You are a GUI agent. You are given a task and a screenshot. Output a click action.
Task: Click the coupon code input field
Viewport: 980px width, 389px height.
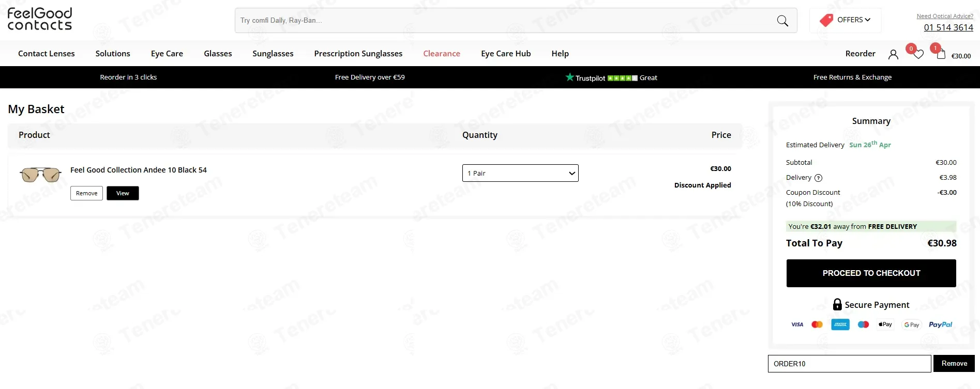850,364
